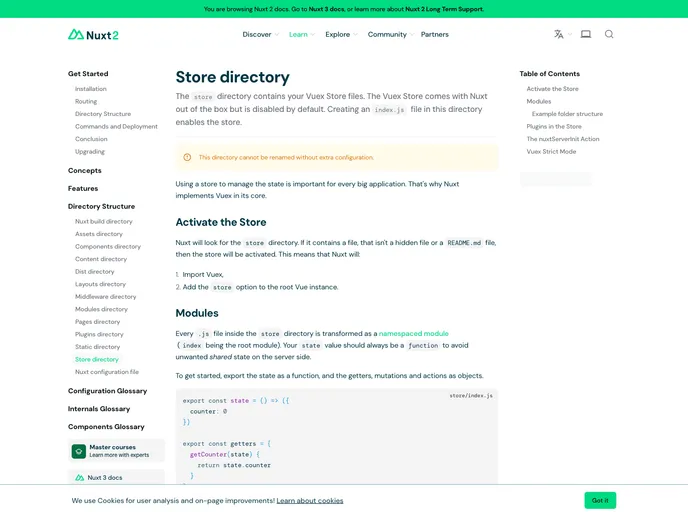Expand the Configuration Glossary section
Image resolution: width=688 pixels, height=512 pixels.
point(107,390)
